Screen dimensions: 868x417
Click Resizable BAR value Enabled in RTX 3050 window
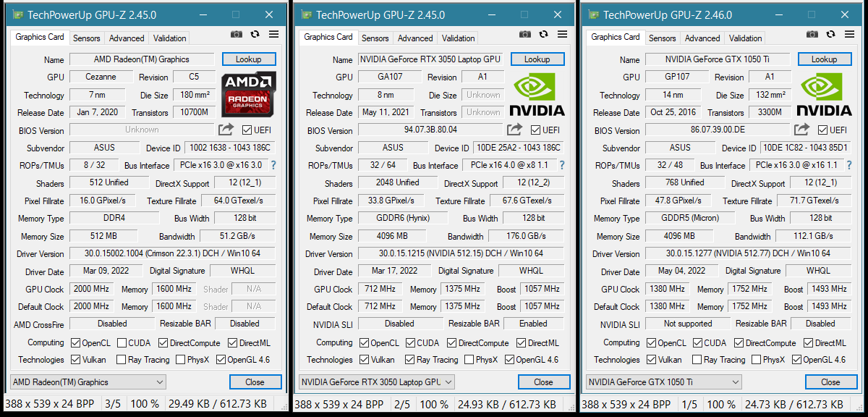click(x=534, y=324)
